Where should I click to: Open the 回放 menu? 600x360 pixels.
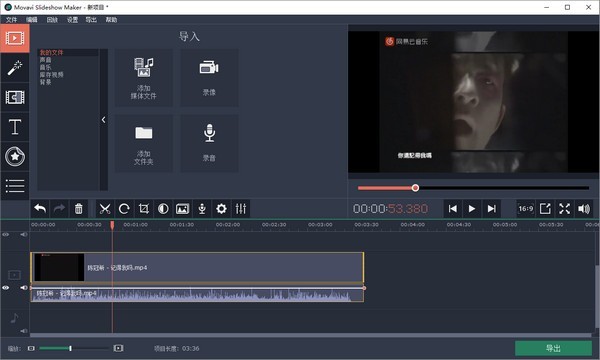tap(52, 20)
